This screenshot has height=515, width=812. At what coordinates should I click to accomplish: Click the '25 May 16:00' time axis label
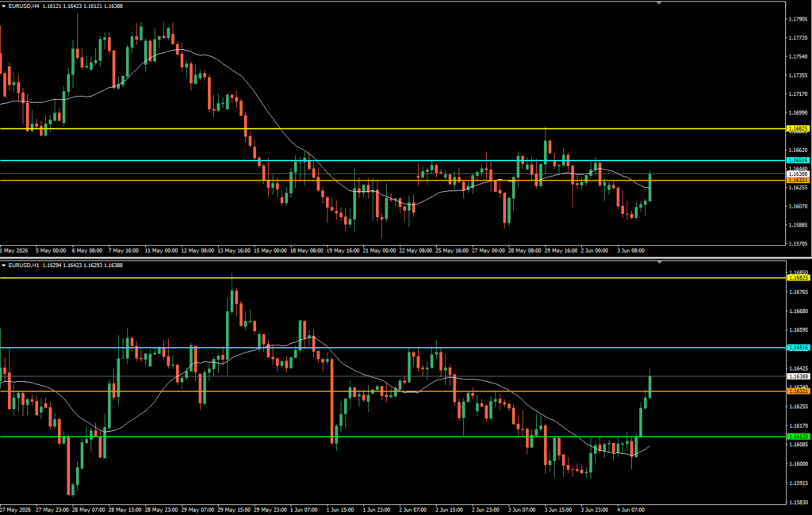[452, 250]
